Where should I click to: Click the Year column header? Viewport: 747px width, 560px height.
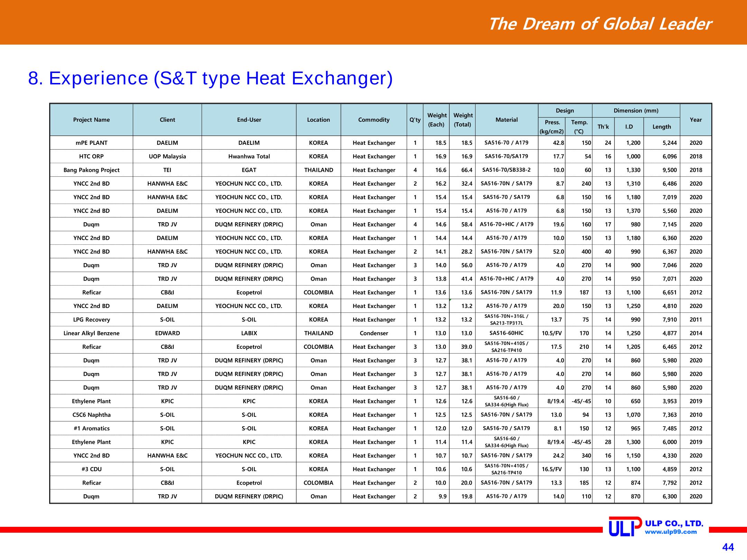click(x=696, y=120)
